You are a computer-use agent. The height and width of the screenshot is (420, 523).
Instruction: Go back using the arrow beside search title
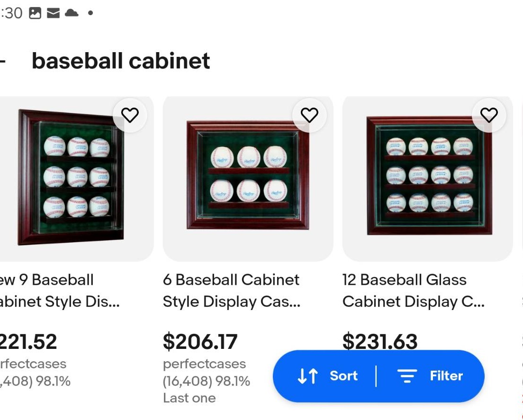(x=3, y=61)
